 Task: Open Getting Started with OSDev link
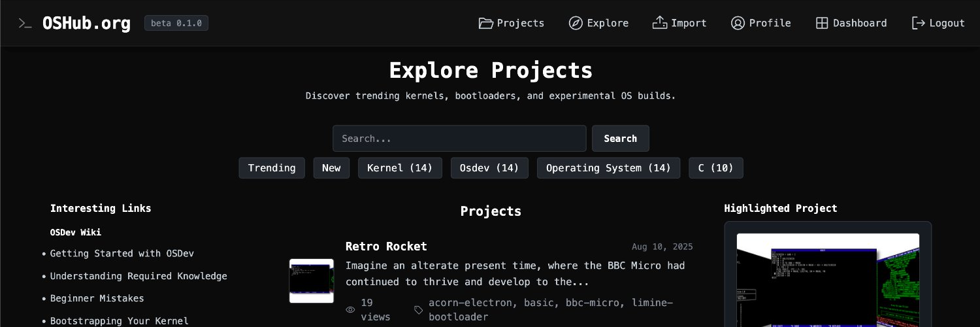click(x=122, y=254)
